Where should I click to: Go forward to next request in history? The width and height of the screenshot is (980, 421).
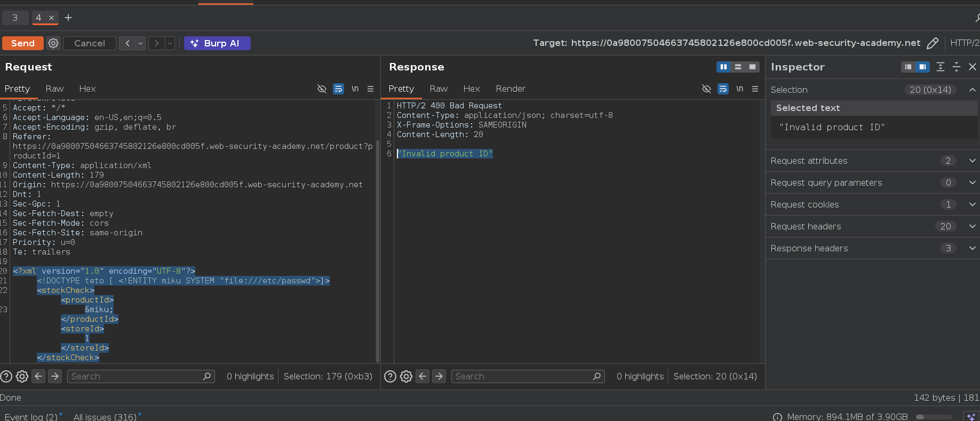point(156,43)
